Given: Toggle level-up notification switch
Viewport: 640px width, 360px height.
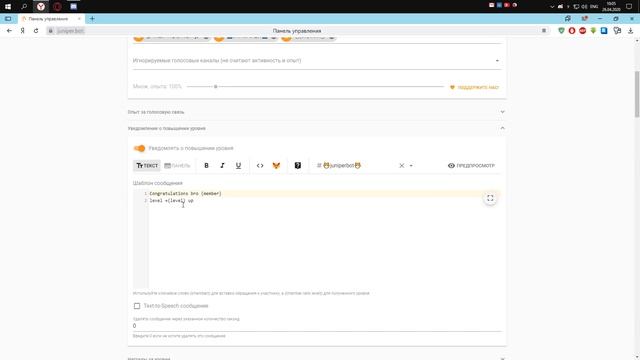Looking at the screenshot, I should pyautogui.click(x=139, y=148).
